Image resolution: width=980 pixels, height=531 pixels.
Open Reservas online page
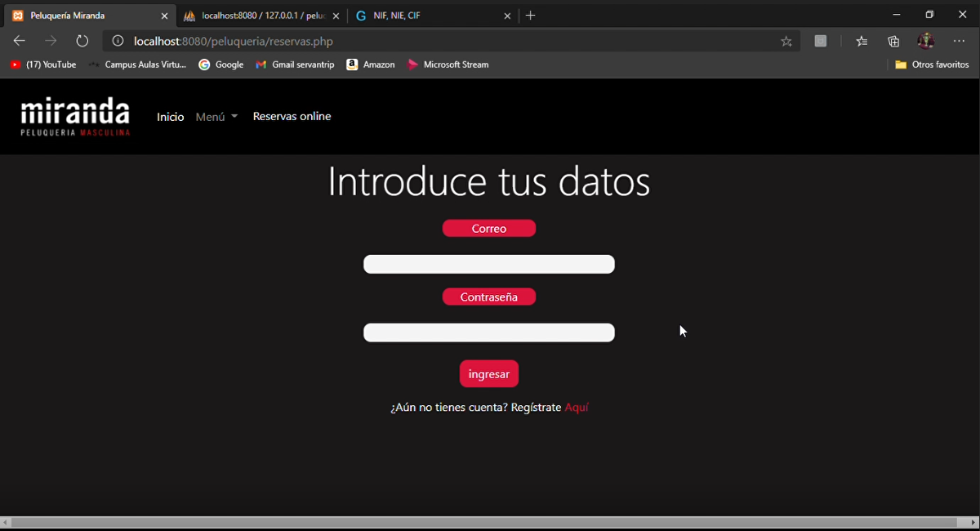tap(292, 117)
